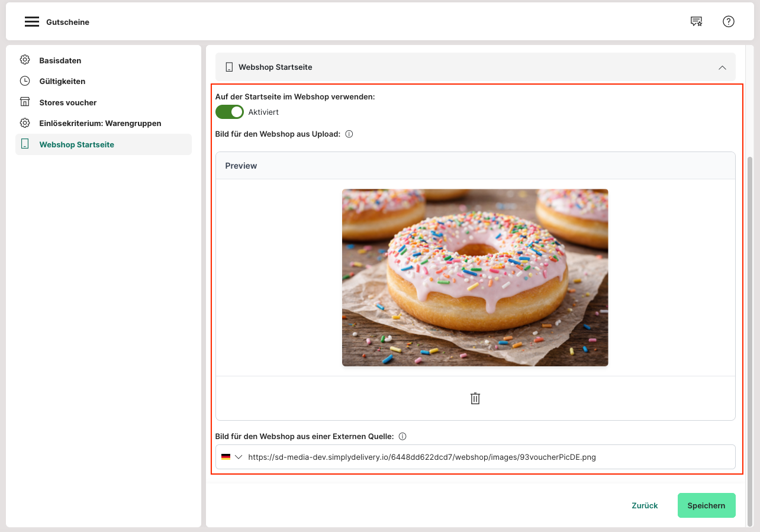This screenshot has width=760, height=532.
Task: Open the hamburger main menu
Action: click(x=31, y=22)
